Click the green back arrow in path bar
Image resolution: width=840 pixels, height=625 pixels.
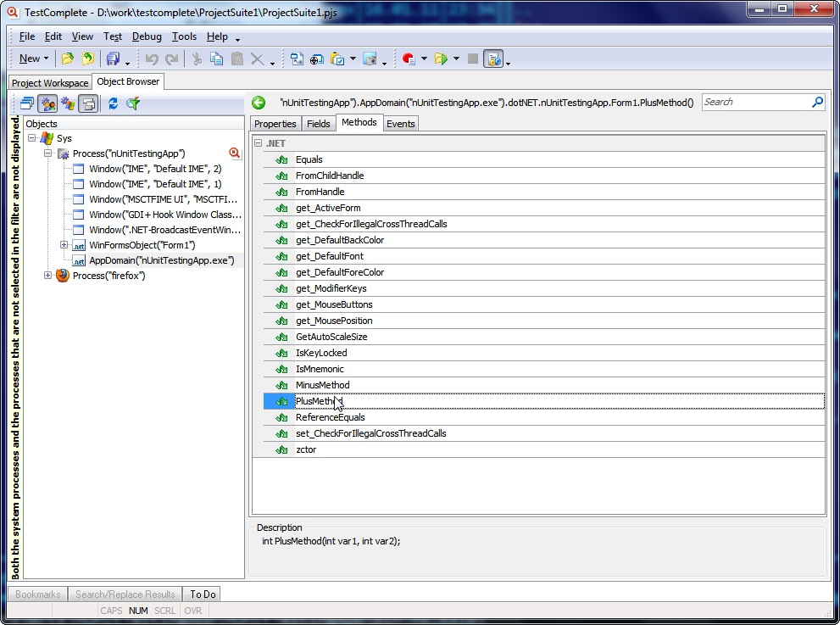pyautogui.click(x=259, y=103)
